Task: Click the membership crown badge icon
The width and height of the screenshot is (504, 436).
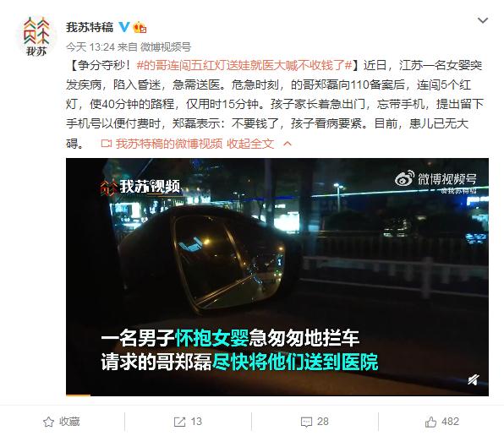Action: tap(140, 27)
